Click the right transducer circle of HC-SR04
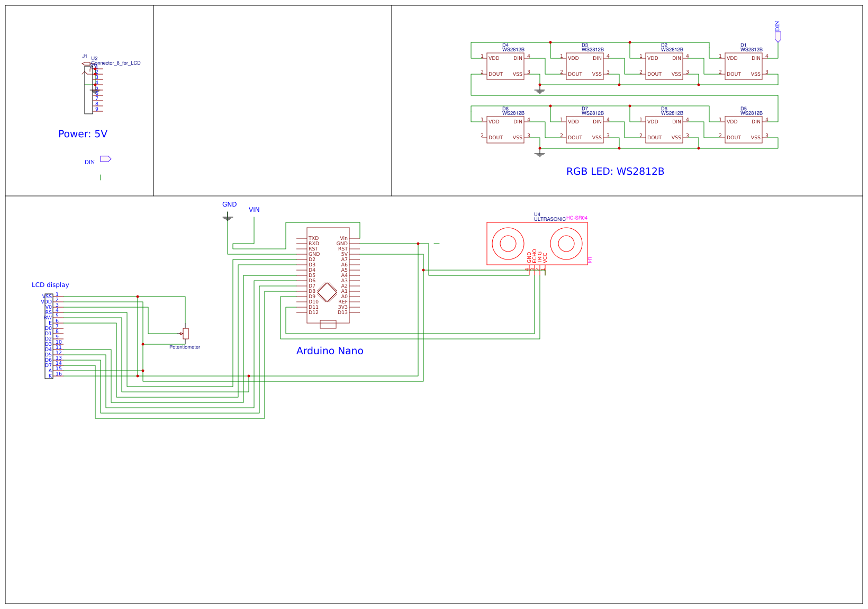 566,244
